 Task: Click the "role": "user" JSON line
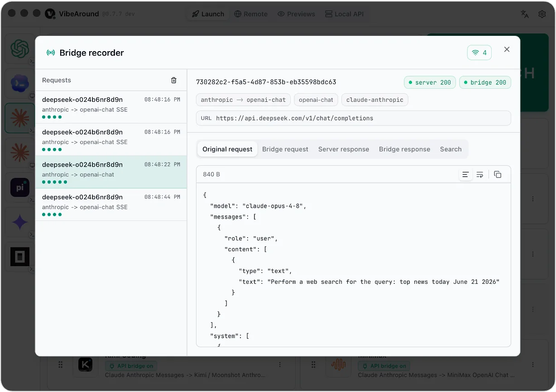[251, 239]
